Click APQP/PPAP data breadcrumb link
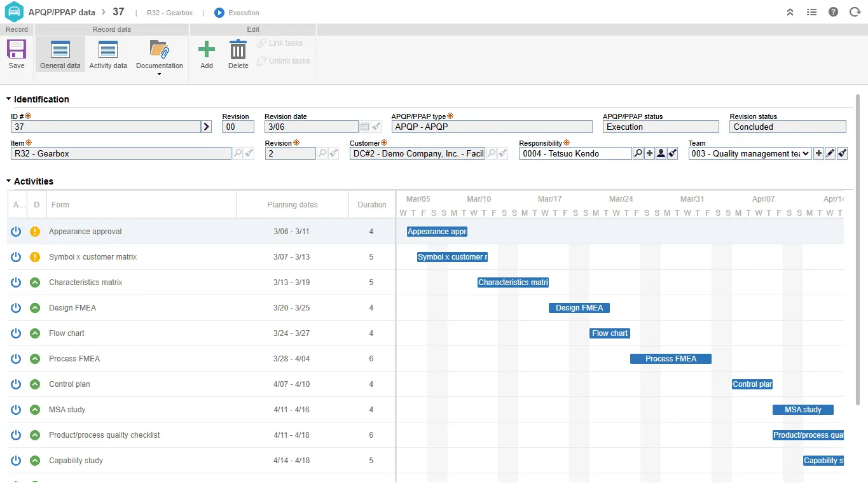 pyautogui.click(x=62, y=12)
